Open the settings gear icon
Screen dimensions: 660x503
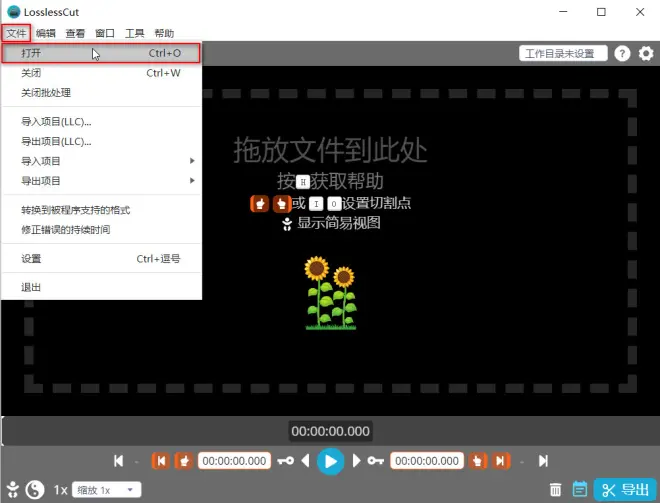pyautogui.click(x=646, y=53)
